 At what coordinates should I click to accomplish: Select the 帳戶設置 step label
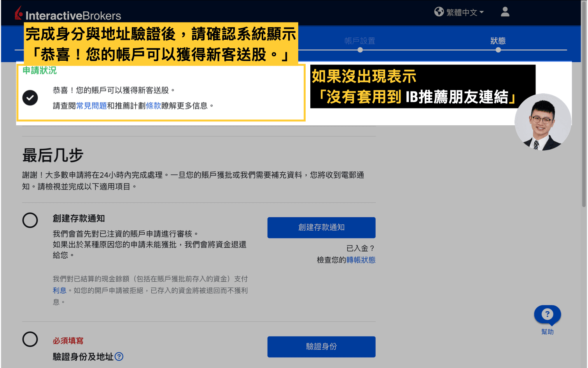point(360,40)
